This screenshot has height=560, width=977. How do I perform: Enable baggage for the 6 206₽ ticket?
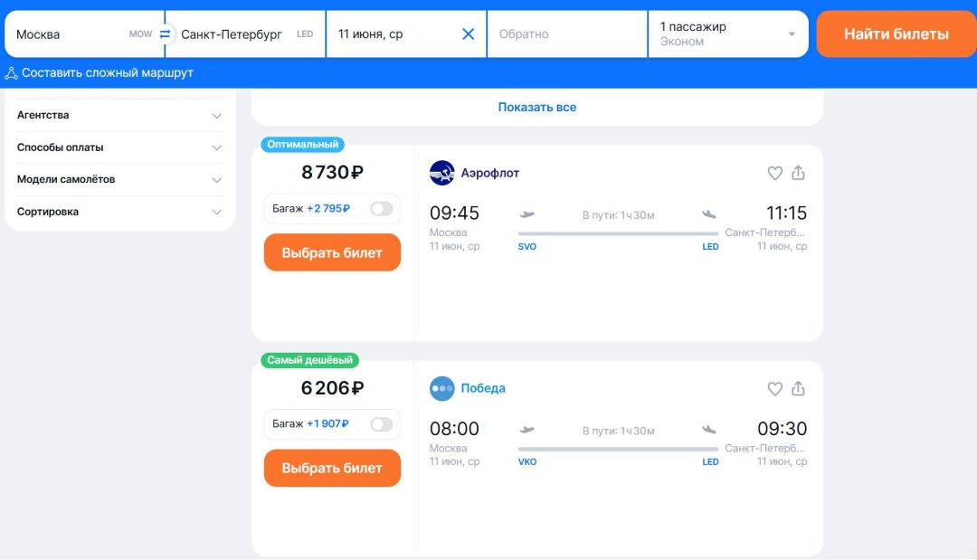click(x=382, y=424)
